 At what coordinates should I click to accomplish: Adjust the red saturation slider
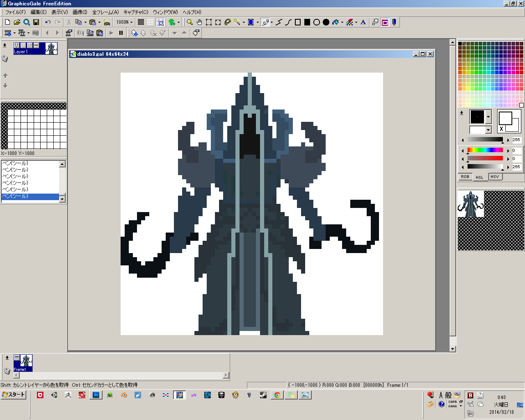pos(485,158)
